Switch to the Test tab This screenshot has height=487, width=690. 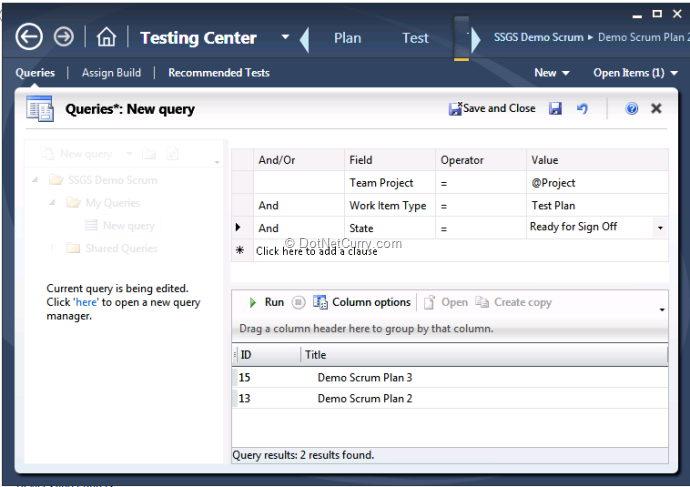(415, 38)
